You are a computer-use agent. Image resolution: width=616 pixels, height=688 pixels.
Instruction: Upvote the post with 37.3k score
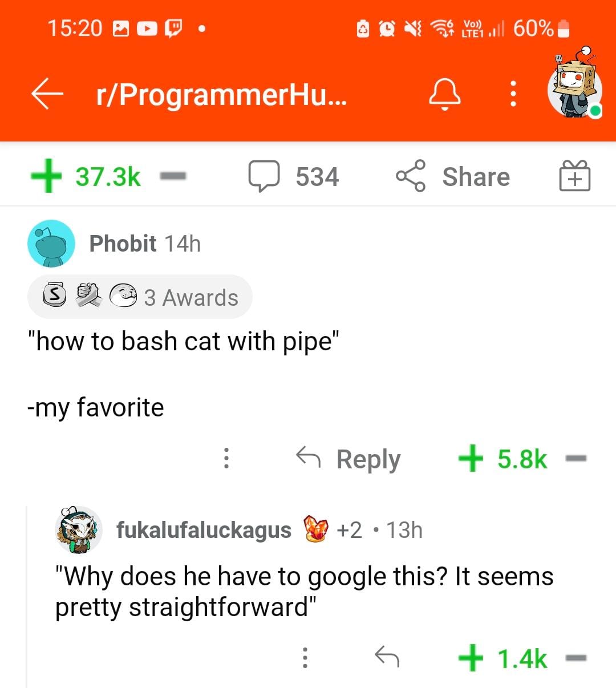(x=46, y=176)
